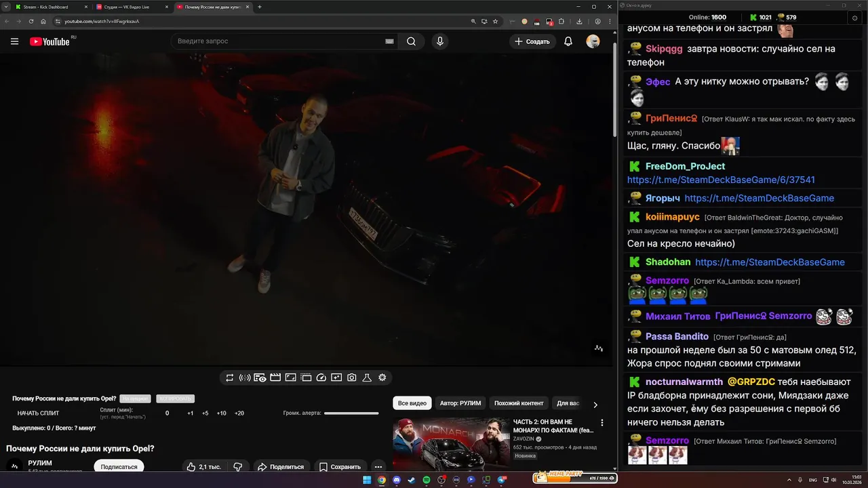
Task: Bookmark this page with the star icon
Action: [x=496, y=21]
